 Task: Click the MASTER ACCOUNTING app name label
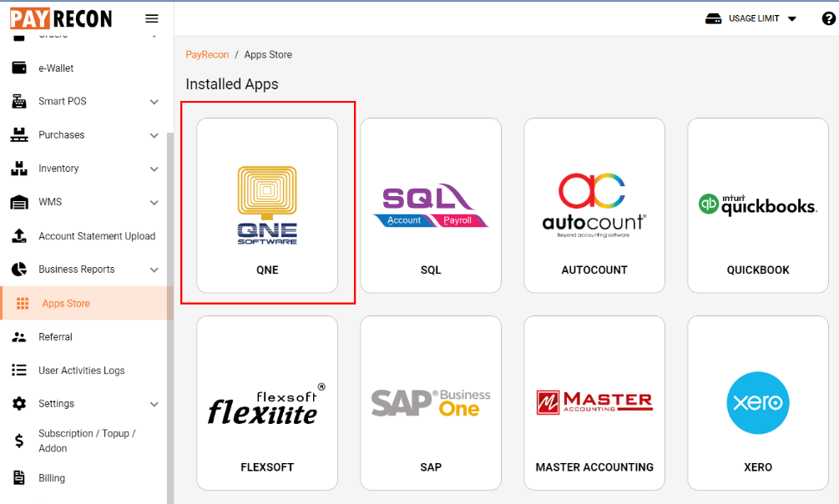[594, 467]
